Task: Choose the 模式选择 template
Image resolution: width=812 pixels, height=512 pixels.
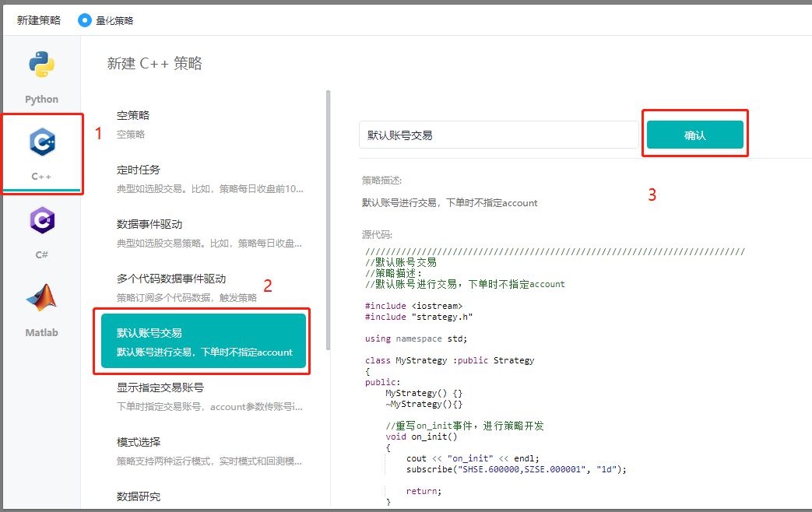Action: [203, 451]
